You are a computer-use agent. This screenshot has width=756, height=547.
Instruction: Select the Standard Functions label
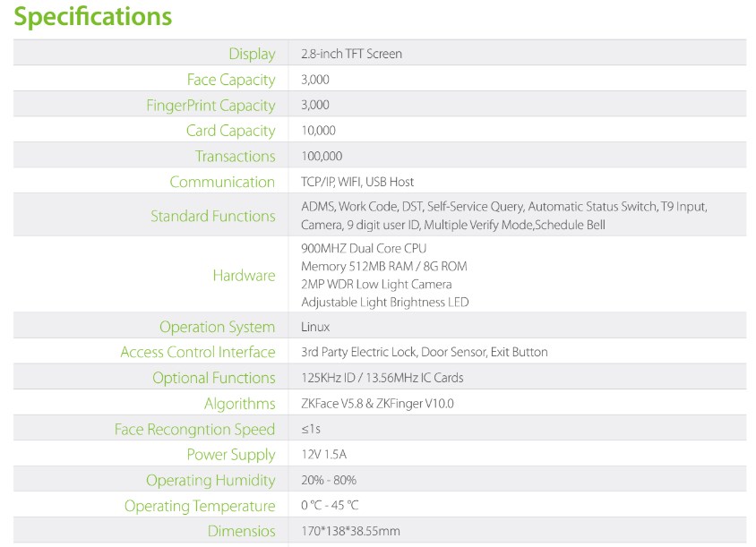[x=212, y=216]
